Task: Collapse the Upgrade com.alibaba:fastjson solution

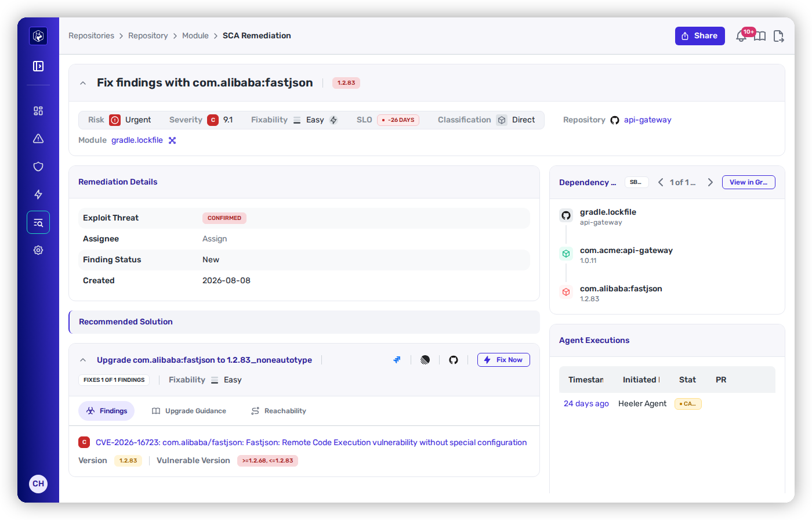Action: coord(83,360)
